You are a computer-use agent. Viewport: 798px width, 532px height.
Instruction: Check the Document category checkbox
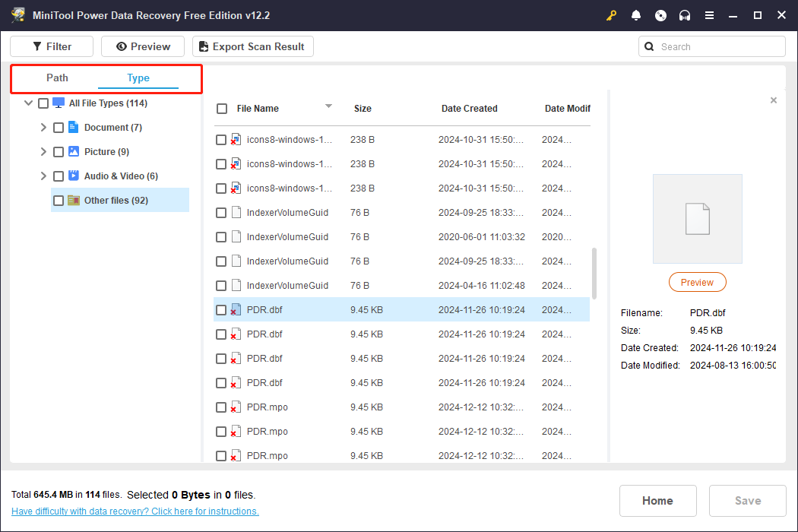coord(59,127)
